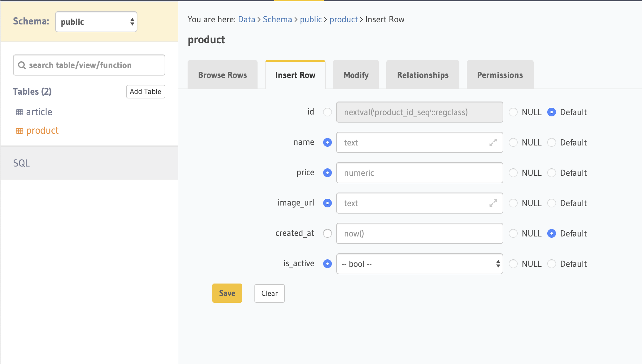642x364 pixels.
Task: Set image_url to NULL
Action: (x=513, y=203)
